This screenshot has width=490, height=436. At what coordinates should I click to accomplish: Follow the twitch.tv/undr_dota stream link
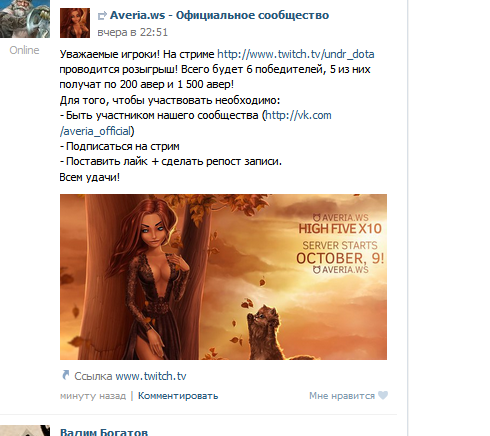pyautogui.click(x=296, y=54)
